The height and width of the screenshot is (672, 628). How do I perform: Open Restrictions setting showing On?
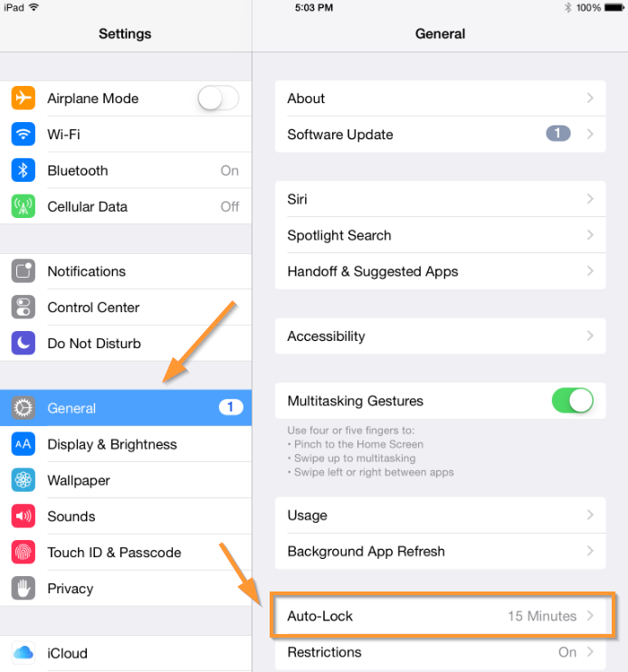(441, 652)
